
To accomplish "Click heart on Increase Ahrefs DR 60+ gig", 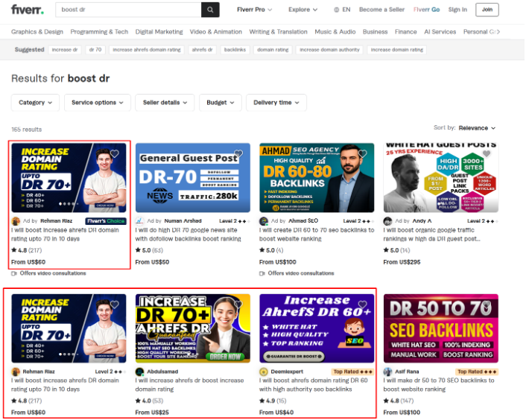I will (x=362, y=305).
